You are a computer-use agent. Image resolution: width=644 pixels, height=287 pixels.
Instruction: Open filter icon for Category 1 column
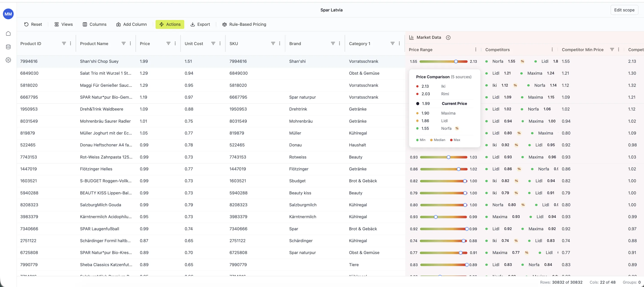click(x=392, y=43)
